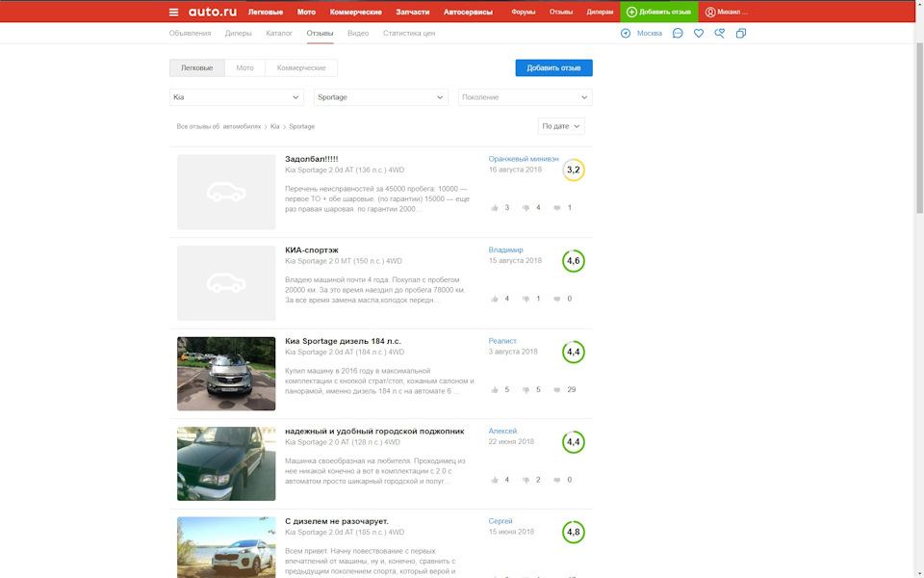The width and height of the screenshot is (924, 578).
Task: Click Все отзывы об автомобилях breadcrumb
Action: pos(218,126)
